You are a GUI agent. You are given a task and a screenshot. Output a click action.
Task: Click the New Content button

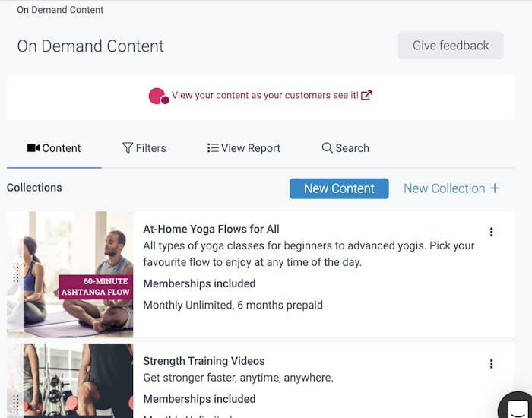(x=339, y=188)
